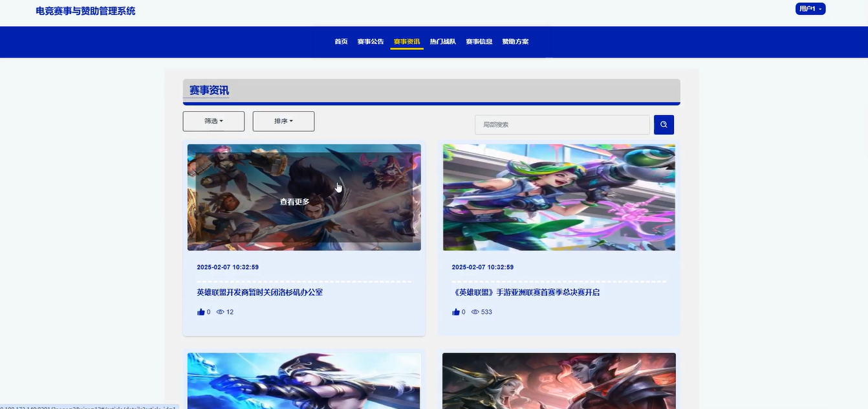Open the 排序 sort dropdown
This screenshot has height=409, width=868.
[x=283, y=121]
